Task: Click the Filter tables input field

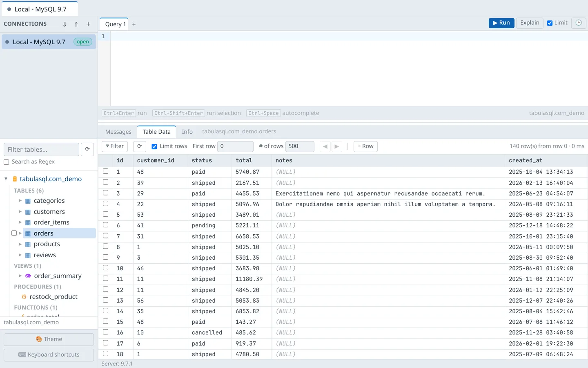Action: point(41,149)
